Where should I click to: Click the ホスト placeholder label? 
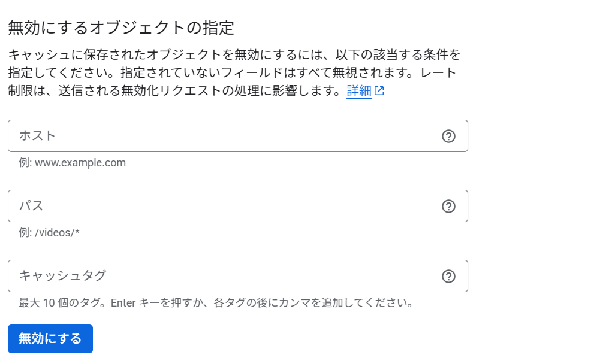point(37,135)
